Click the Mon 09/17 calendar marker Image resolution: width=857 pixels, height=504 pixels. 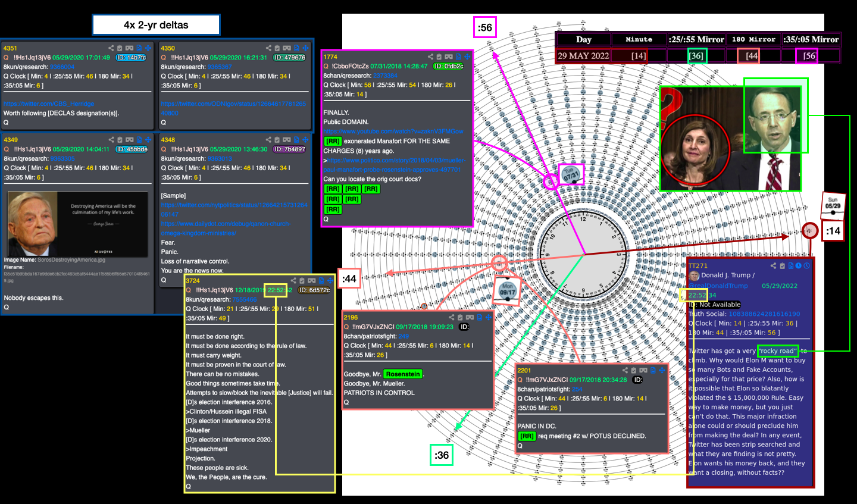(x=508, y=290)
